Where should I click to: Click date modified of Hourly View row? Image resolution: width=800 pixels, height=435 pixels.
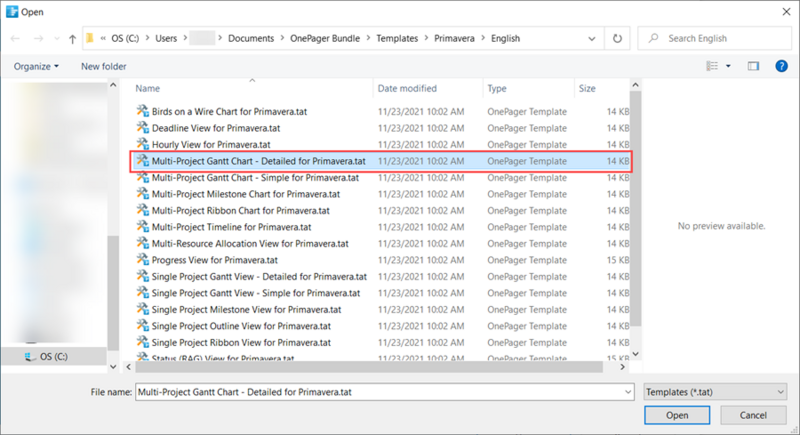point(421,144)
